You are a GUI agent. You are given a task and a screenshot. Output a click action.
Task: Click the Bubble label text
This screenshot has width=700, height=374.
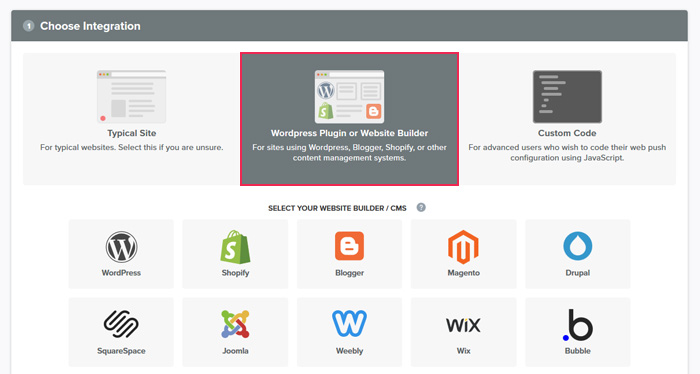point(578,351)
